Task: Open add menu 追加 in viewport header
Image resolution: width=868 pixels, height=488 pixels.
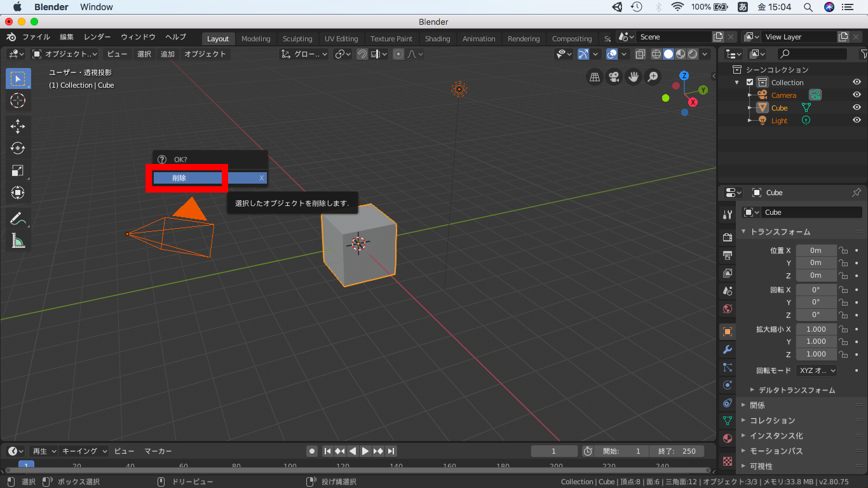Action: pos(168,54)
